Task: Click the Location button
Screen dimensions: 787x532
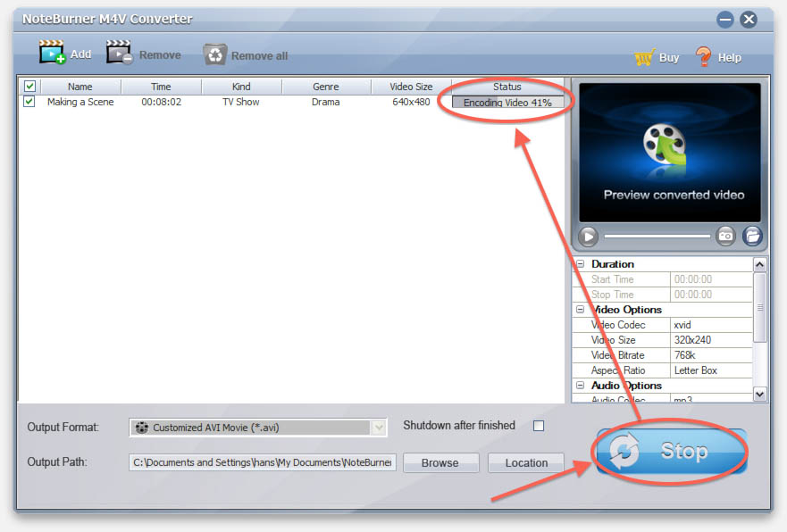Action: pyautogui.click(x=526, y=462)
